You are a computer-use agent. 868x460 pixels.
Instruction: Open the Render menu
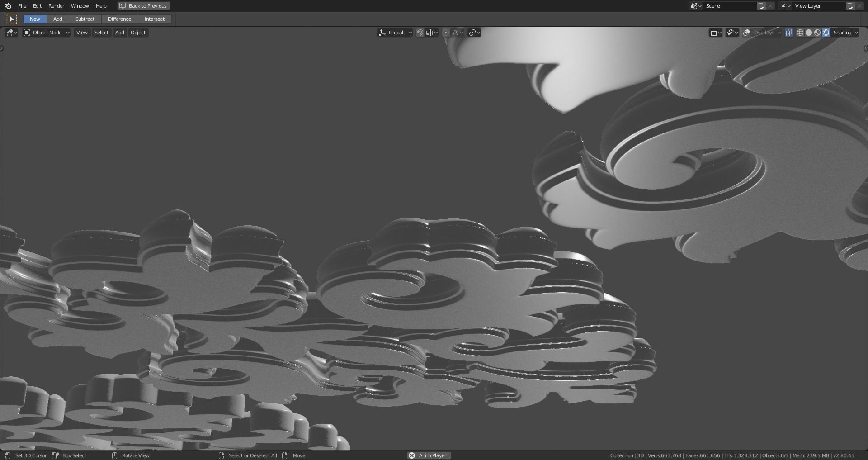(x=57, y=6)
